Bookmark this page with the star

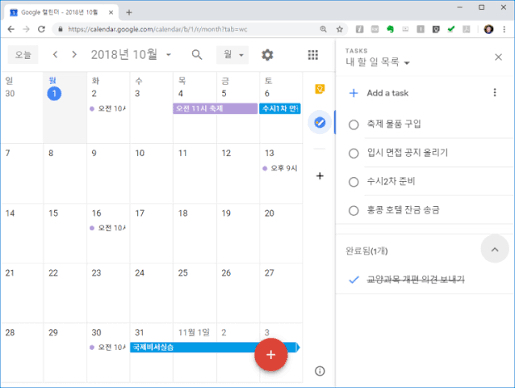click(x=340, y=29)
